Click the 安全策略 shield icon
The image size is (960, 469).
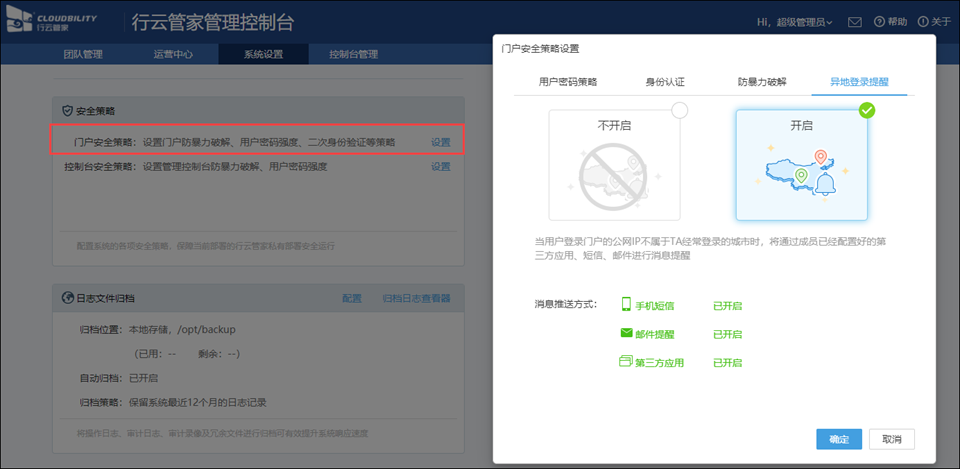click(x=67, y=110)
